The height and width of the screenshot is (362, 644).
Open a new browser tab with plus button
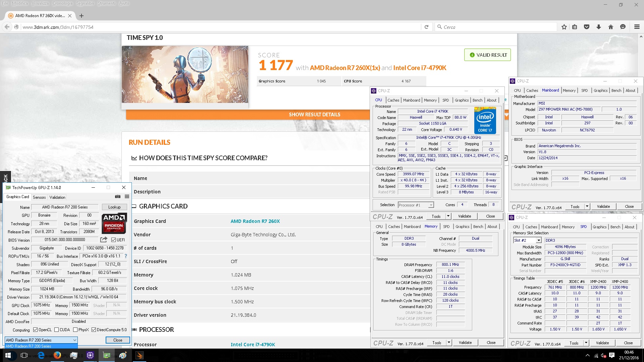click(82, 15)
